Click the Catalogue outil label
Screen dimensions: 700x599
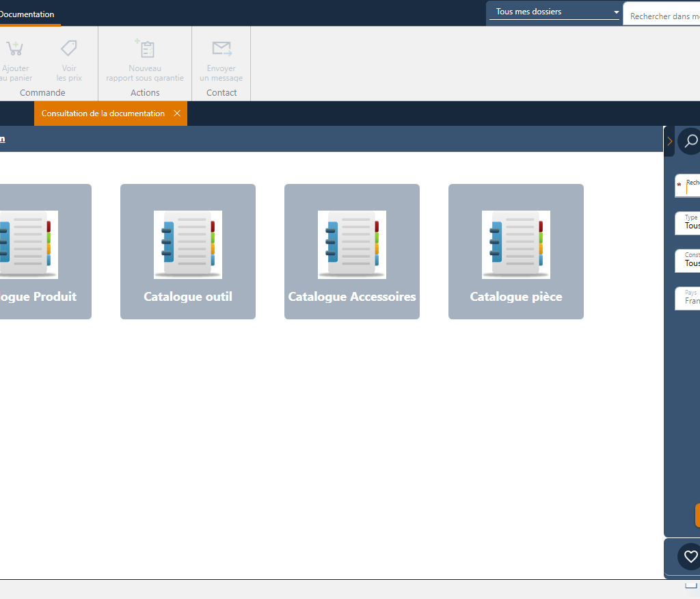tap(188, 297)
